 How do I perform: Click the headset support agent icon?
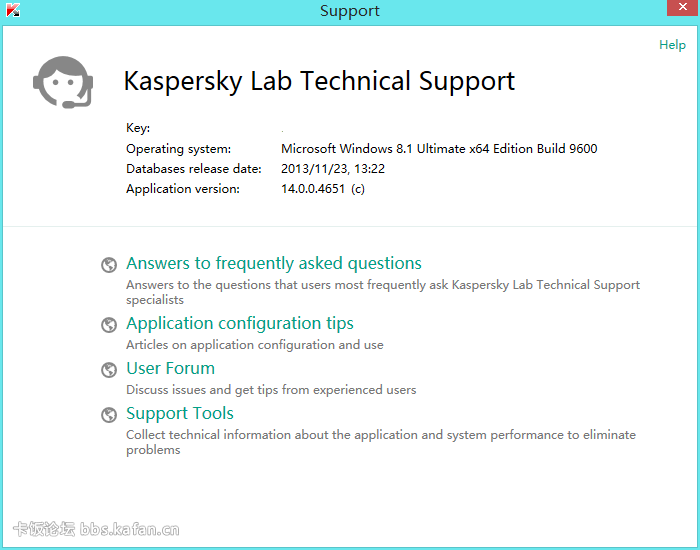click(63, 82)
